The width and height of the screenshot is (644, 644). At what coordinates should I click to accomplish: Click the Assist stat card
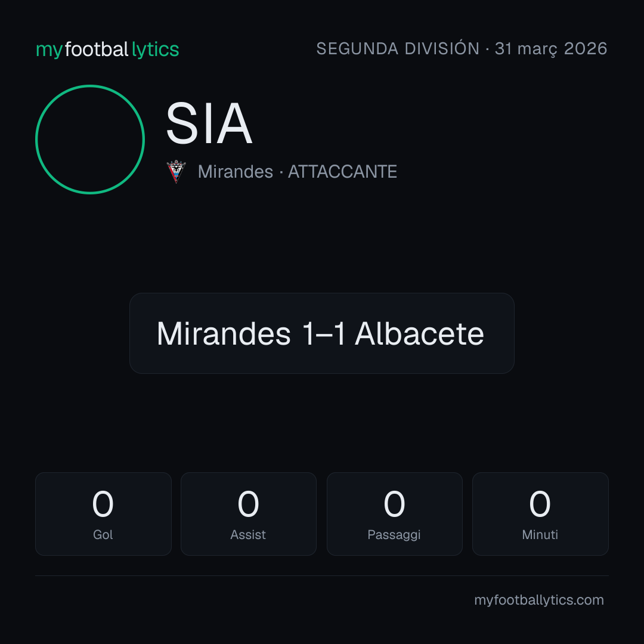[x=249, y=514]
